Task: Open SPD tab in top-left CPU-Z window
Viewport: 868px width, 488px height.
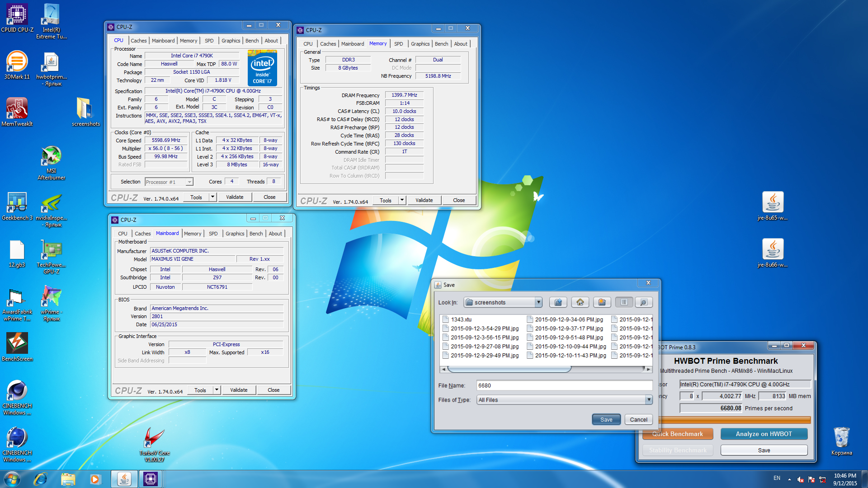Action: pos(209,41)
